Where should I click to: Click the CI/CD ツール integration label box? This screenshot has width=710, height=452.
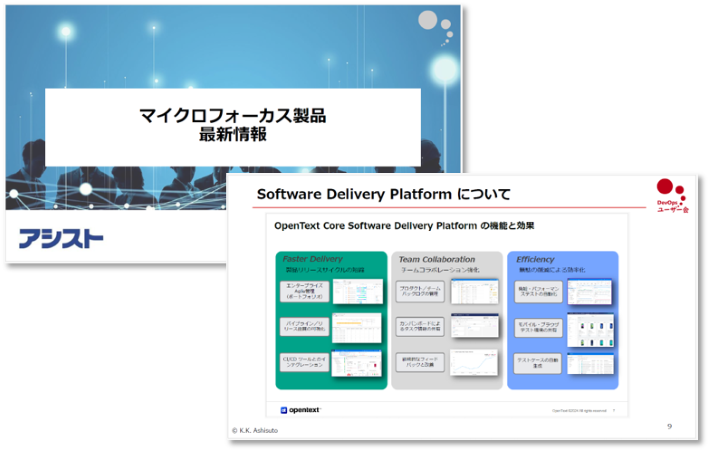click(304, 363)
